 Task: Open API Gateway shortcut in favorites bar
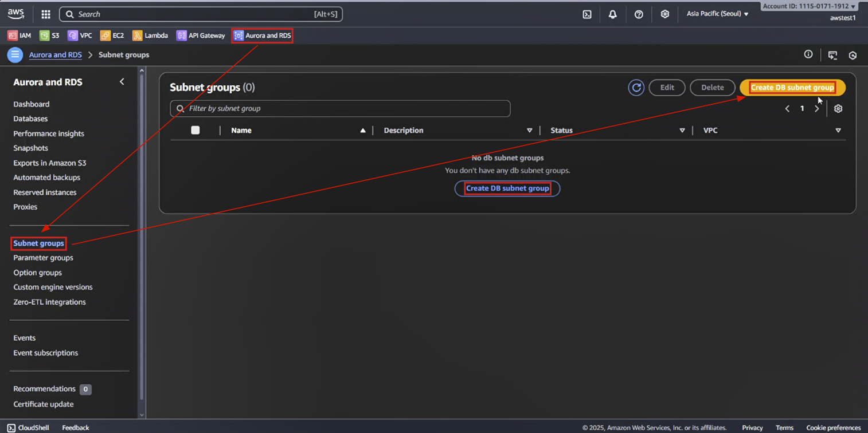click(201, 36)
